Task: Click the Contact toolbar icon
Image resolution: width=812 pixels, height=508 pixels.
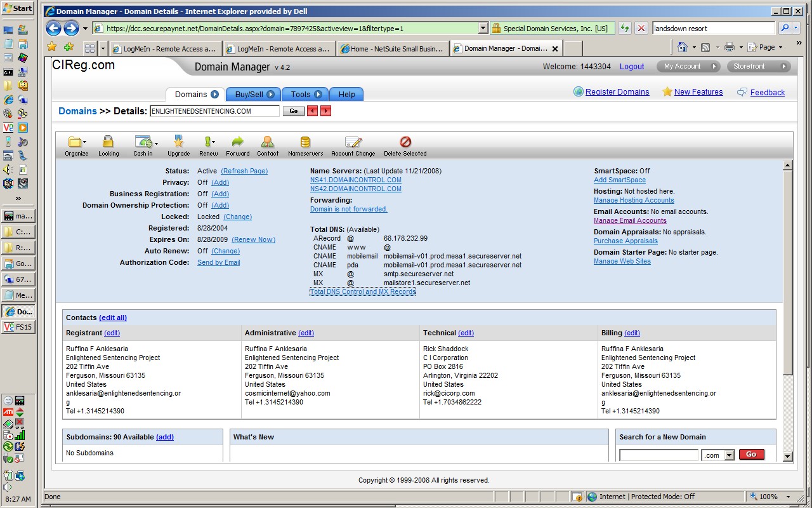Action: pyautogui.click(x=267, y=143)
